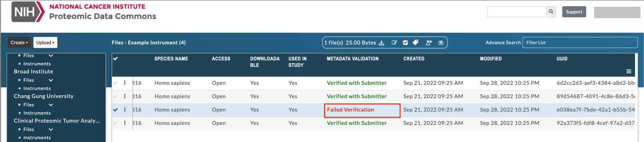Screen dimensions: 644x142
Task: Click the edit metadata pencil icon
Action: point(394,43)
